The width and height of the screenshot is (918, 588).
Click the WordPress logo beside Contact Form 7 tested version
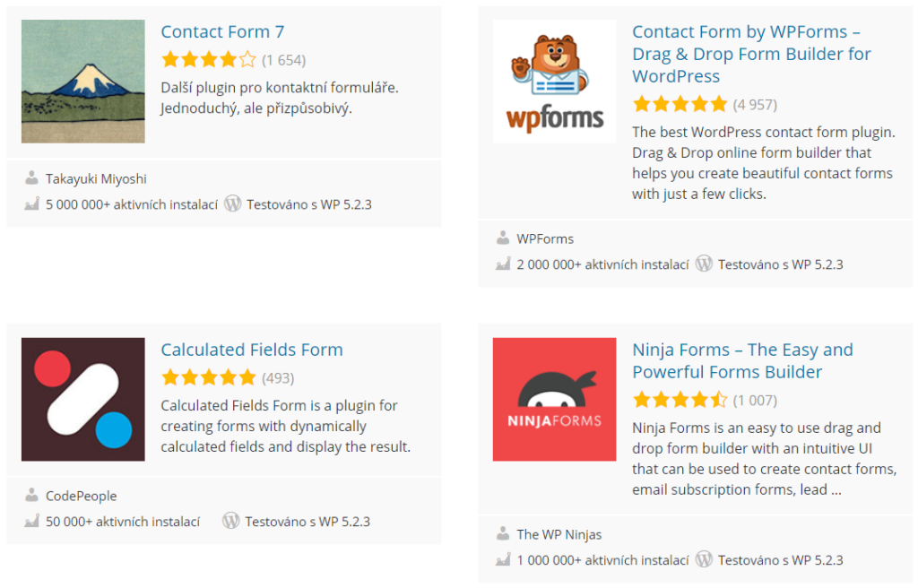pos(232,203)
